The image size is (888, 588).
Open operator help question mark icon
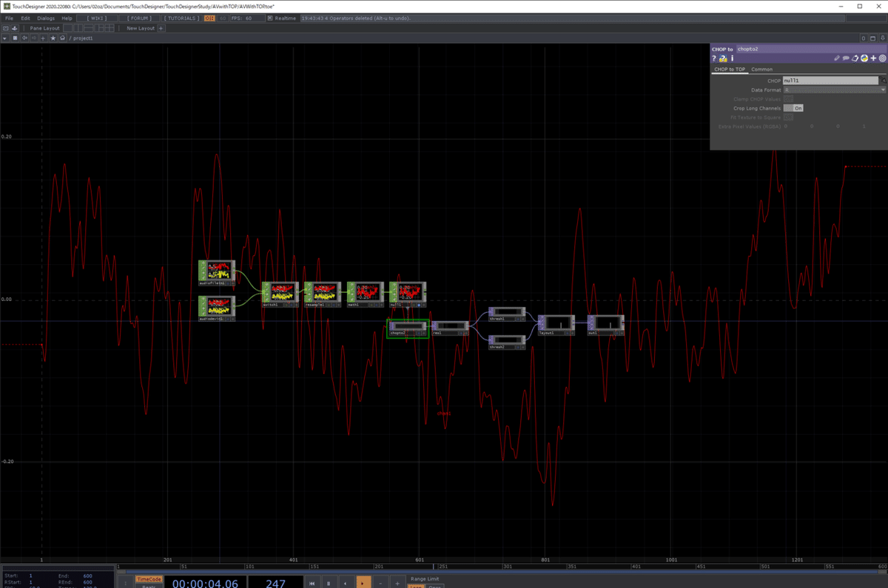(714, 58)
